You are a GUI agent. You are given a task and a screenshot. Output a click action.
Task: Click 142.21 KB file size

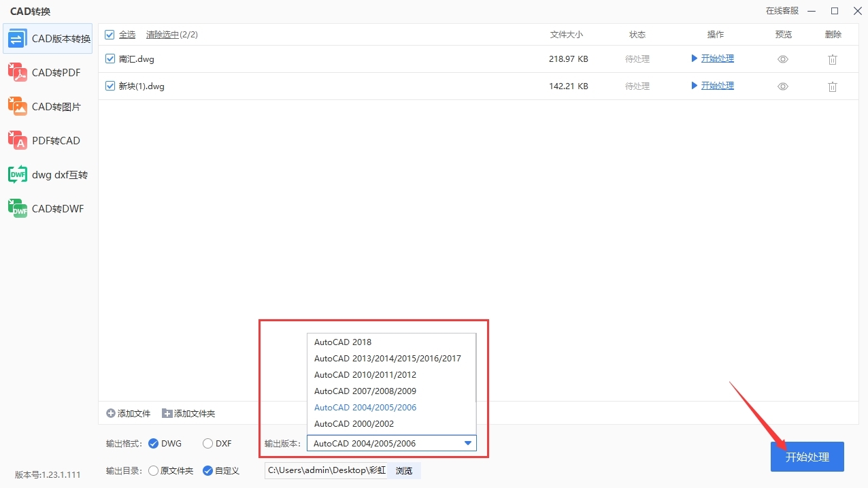pos(569,86)
